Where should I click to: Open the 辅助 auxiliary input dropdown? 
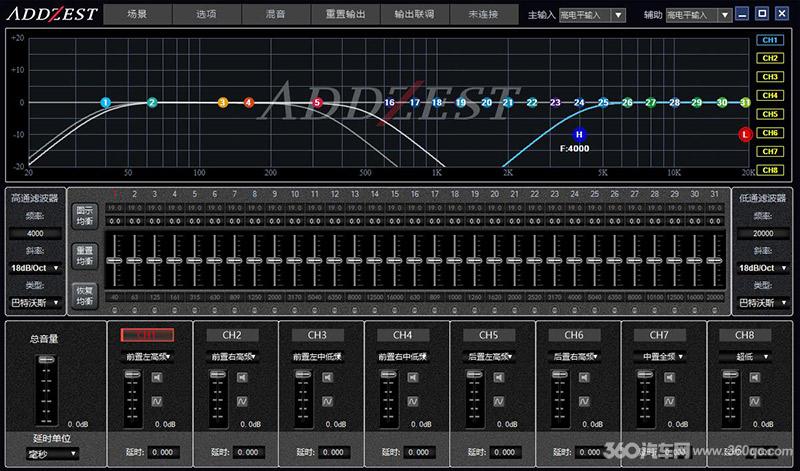coord(698,15)
